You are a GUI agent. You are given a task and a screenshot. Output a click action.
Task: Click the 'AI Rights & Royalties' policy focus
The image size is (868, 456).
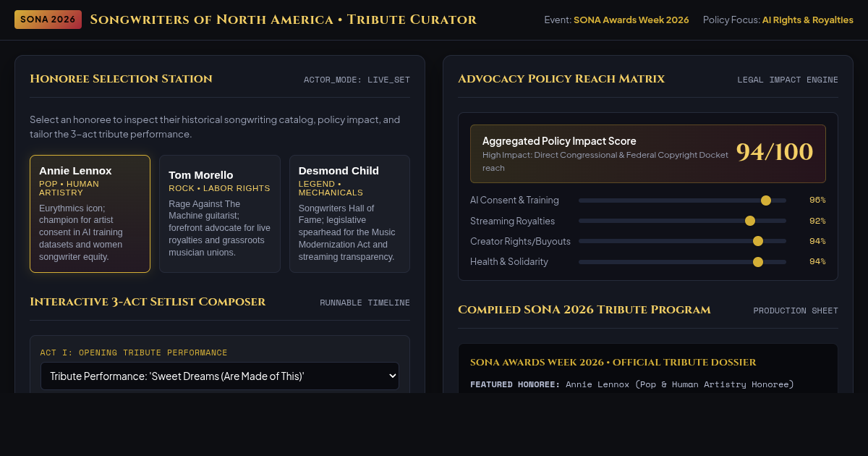(x=808, y=20)
